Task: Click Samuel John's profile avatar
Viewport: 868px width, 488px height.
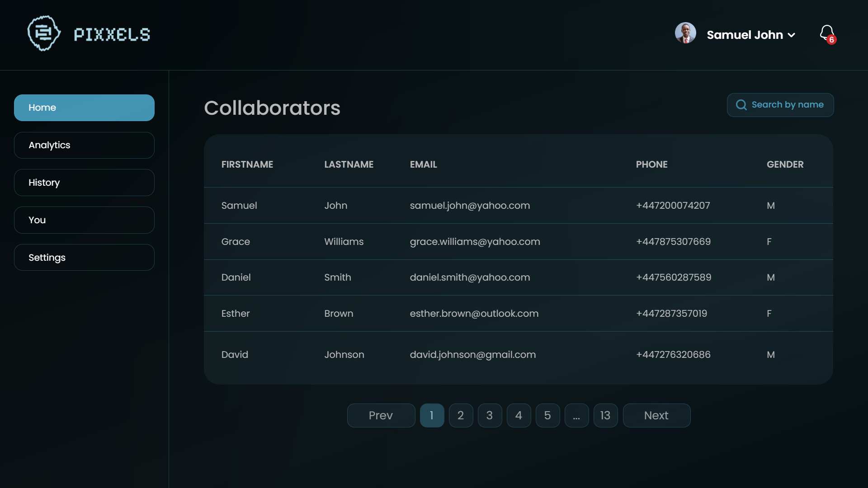Action: click(685, 33)
